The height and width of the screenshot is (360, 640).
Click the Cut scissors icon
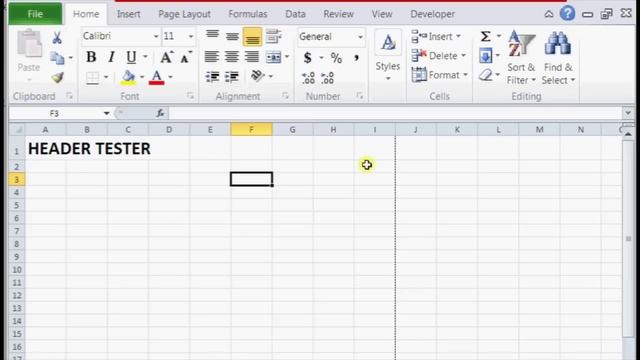pyautogui.click(x=57, y=38)
